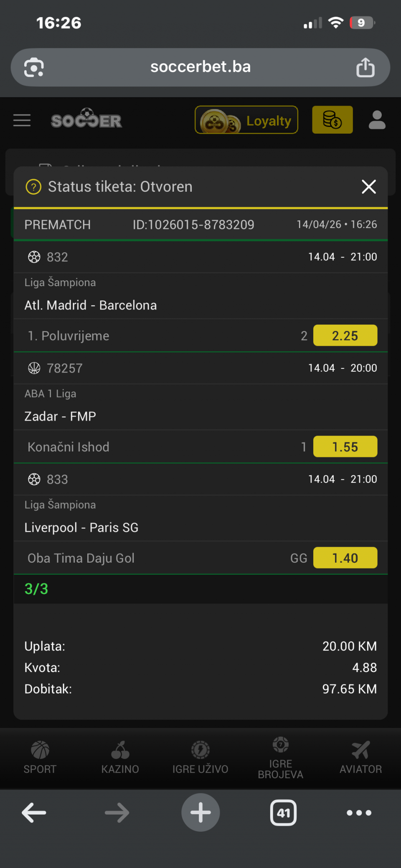The image size is (401, 868).
Task: Tap the share icon in address bar
Action: pos(365,67)
